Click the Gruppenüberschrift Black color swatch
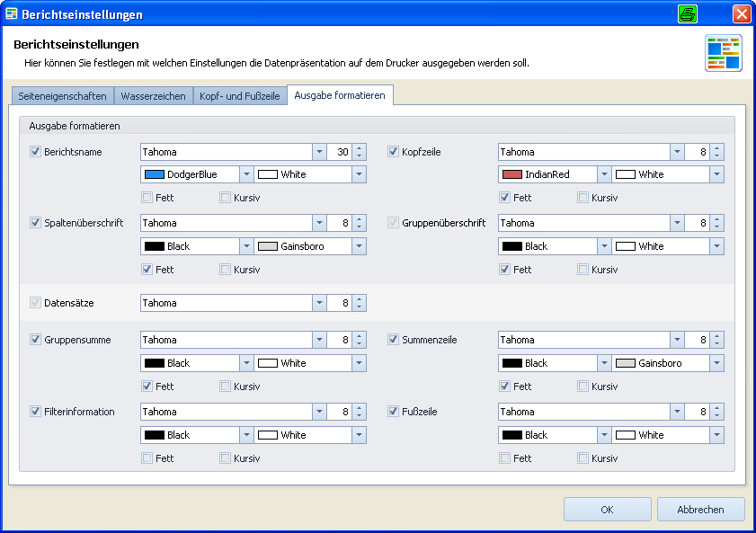The height and width of the screenshot is (533, 756). coord(512,246)
